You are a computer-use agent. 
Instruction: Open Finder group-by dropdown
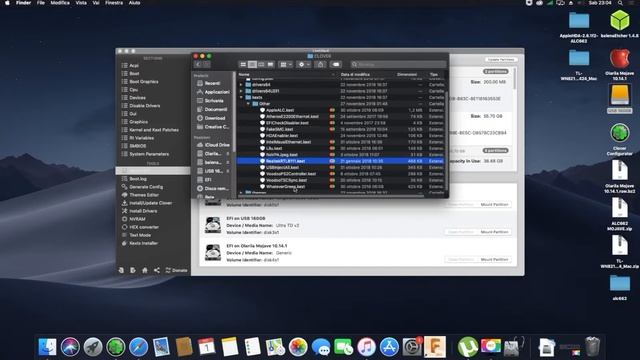tap(285, 64)
